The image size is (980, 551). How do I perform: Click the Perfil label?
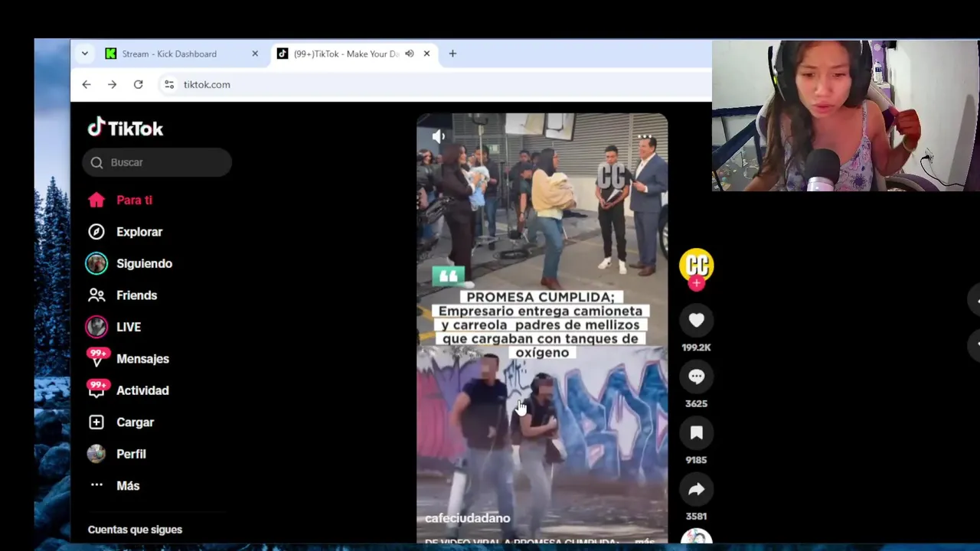tap(131, 454)
